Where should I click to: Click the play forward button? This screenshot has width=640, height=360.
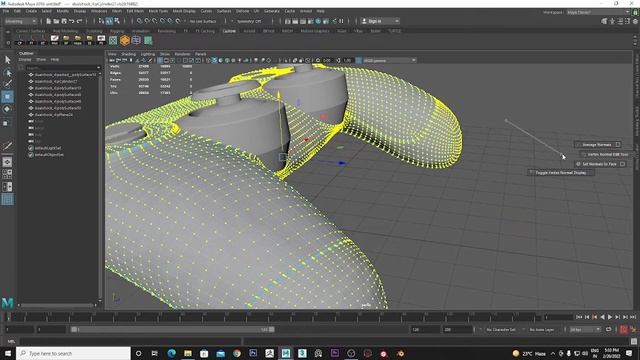pyautogui.click(x=610, y=317)
